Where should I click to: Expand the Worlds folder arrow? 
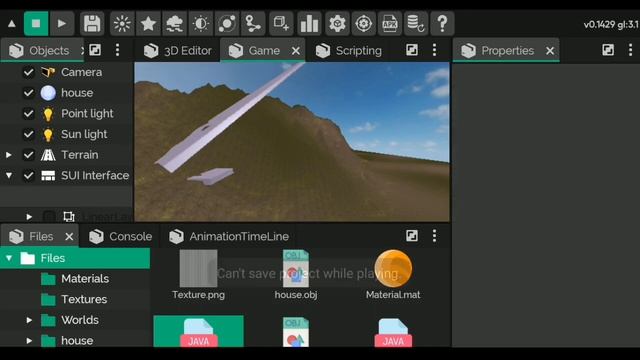29,320
